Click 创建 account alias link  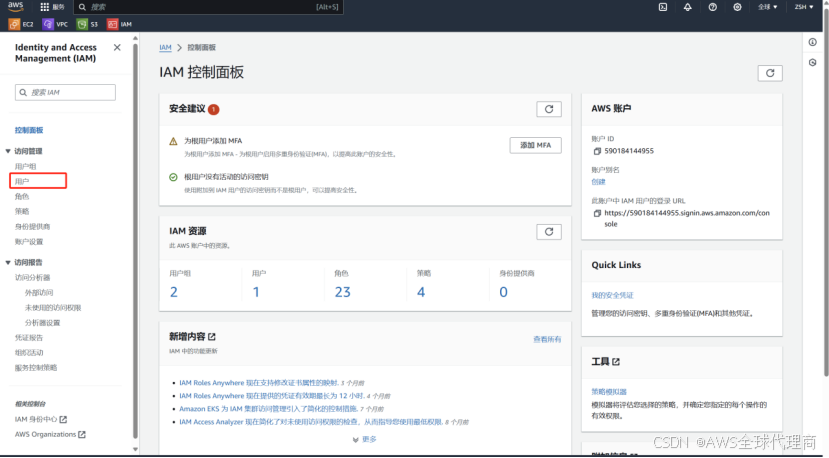[598, 182]
